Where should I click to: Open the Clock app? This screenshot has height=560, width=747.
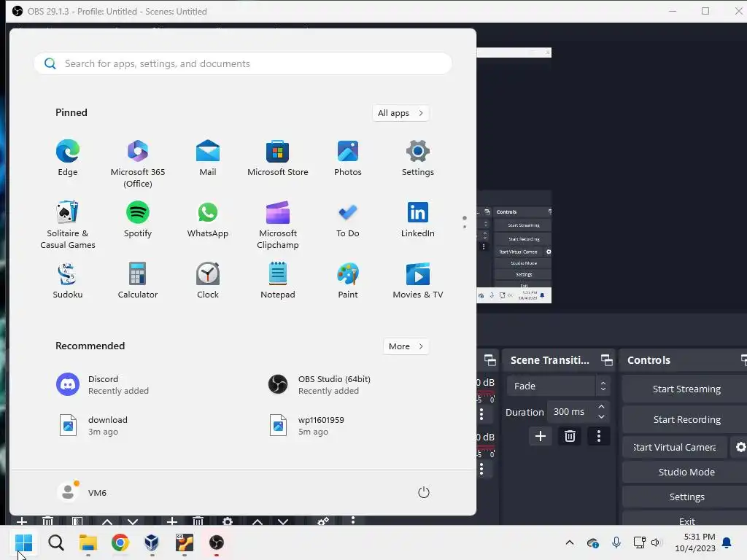tap(208, 281)
